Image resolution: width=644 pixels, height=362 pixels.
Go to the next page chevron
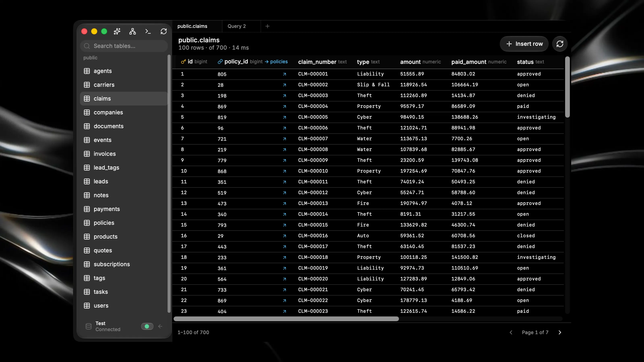click(x=560, y=332)
